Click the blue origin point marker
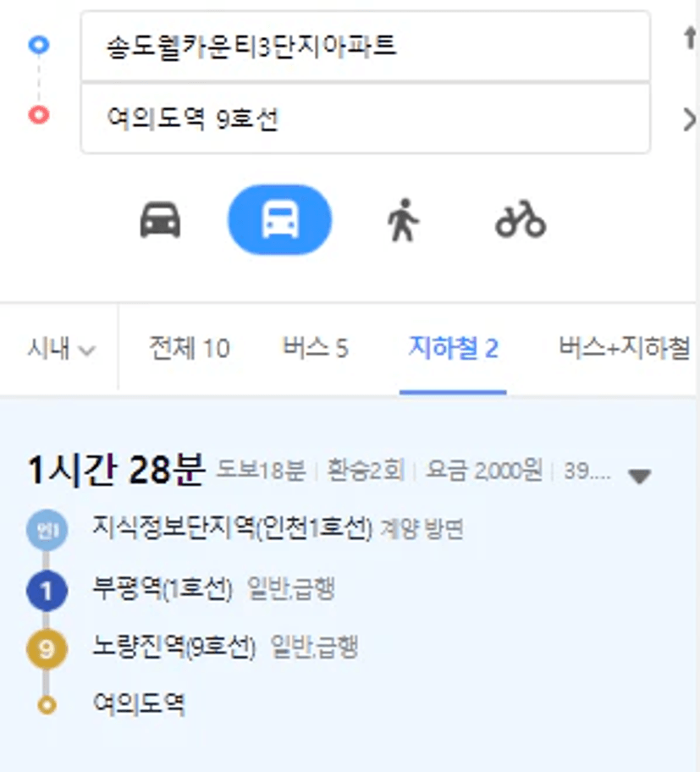The height and width of the screenshot is (772, 700). click(39, 44)
